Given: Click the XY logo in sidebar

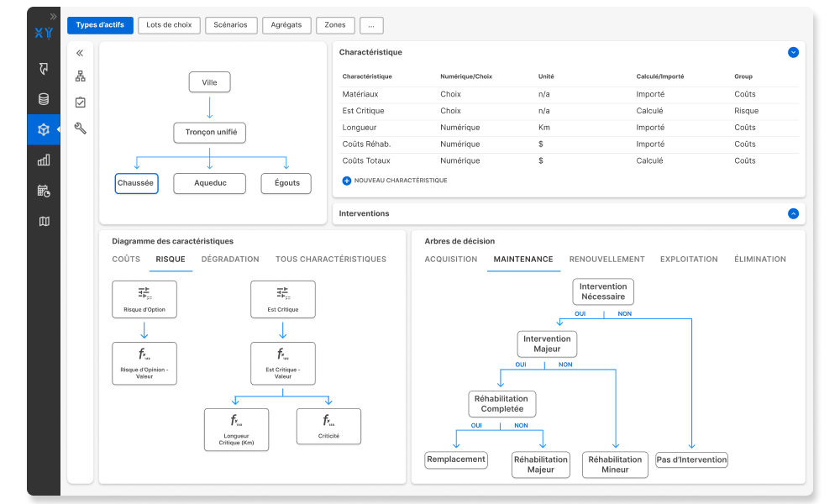Looking at the screenshot, I should [44, 34].
